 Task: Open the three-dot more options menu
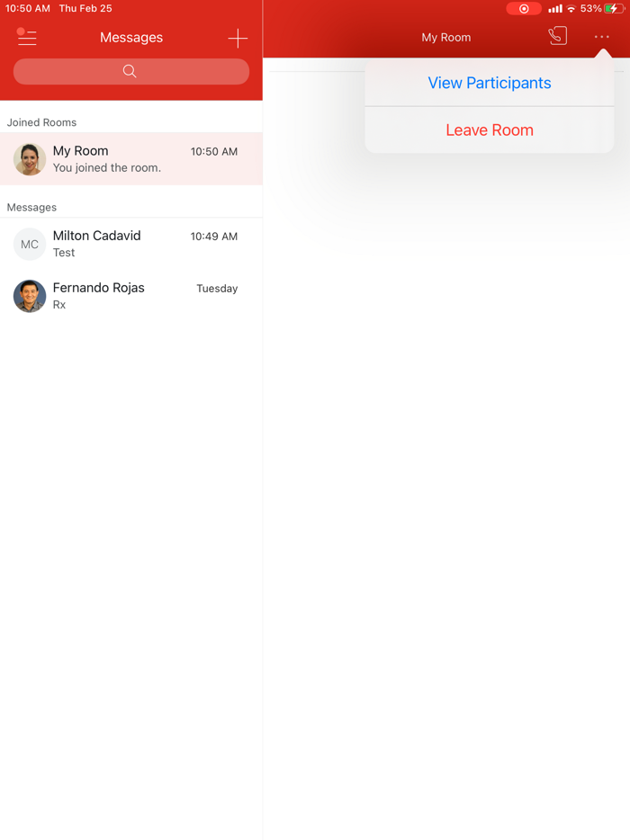601,37
